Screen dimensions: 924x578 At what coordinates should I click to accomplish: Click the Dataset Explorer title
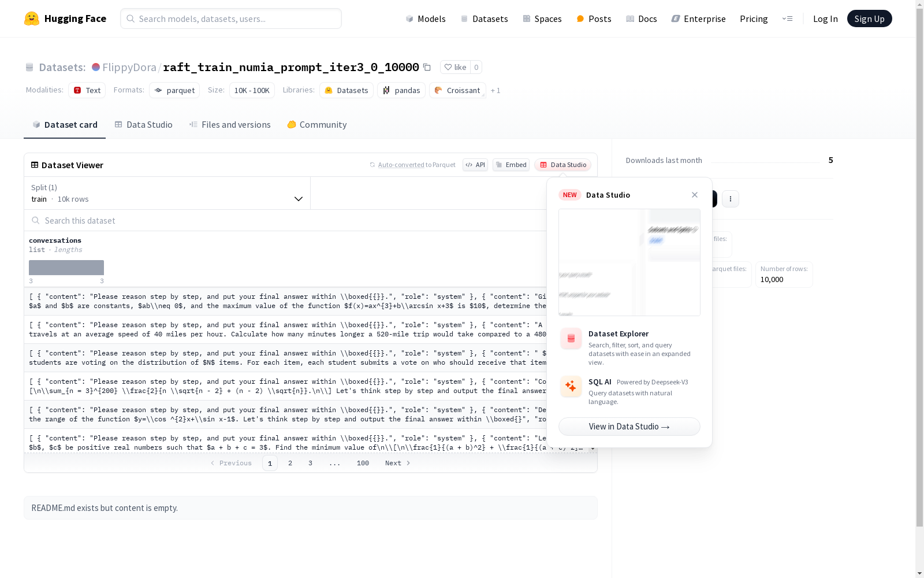pos(619,334)
